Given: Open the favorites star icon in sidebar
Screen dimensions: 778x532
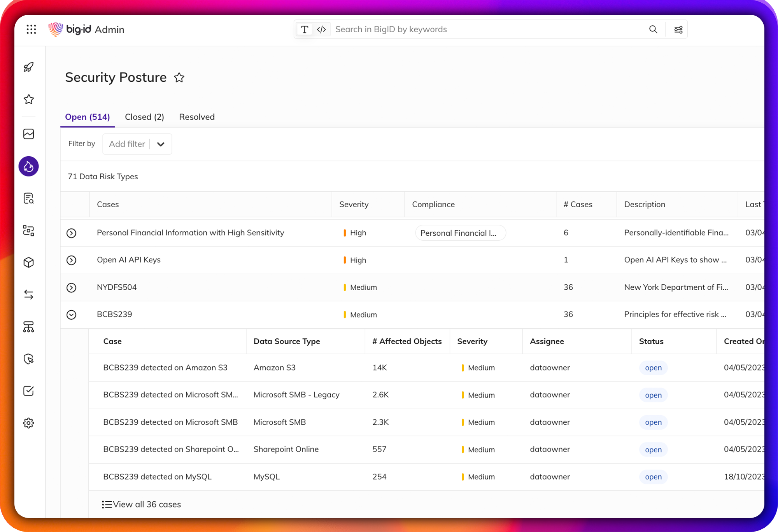Looking at the screenshot, I should (x=28, y=100).
